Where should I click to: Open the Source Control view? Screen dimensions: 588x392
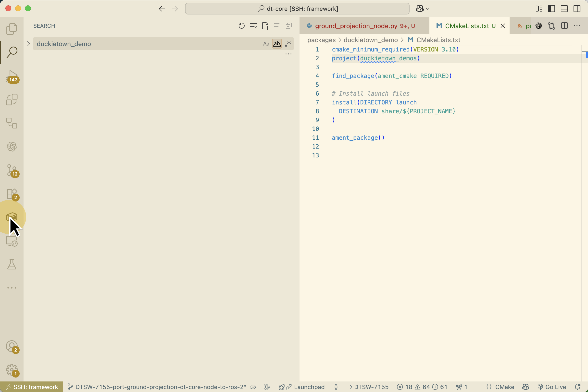(12, 171)
